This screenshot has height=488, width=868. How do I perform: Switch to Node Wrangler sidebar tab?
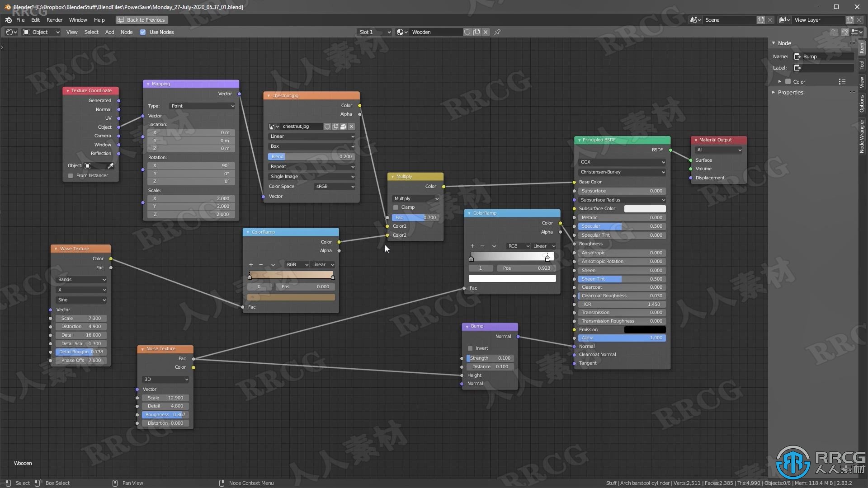862,136
